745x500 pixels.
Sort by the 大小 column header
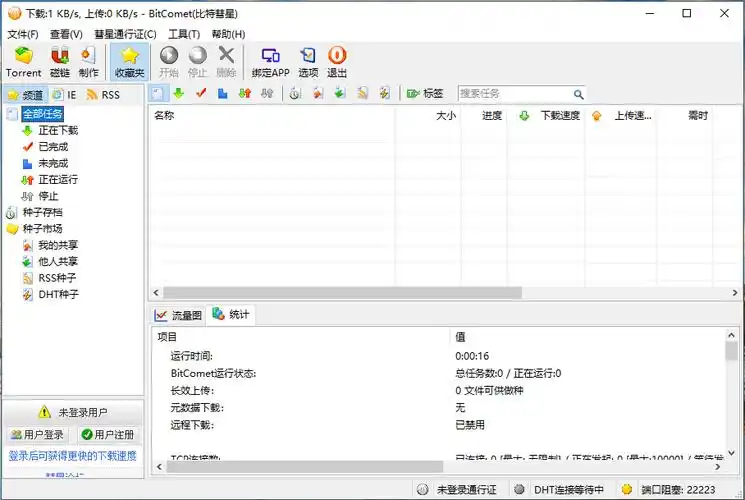click(428, 115)
